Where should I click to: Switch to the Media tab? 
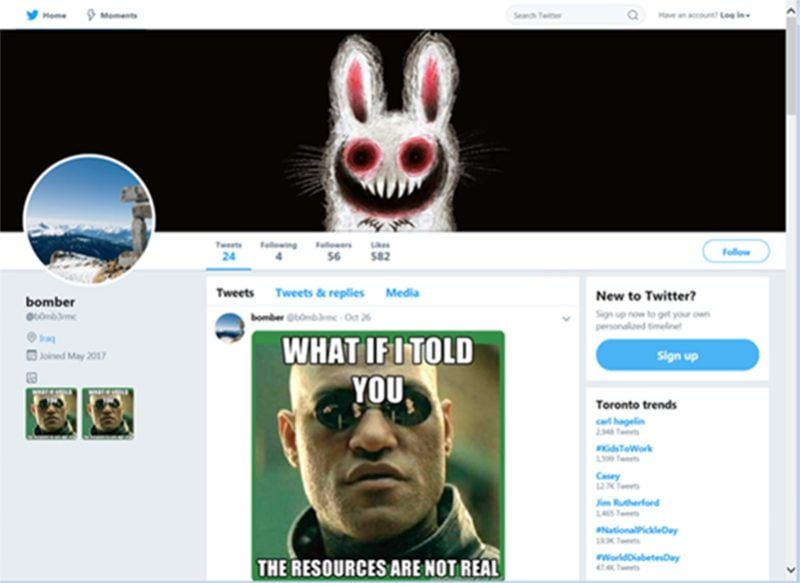(402, 293)
